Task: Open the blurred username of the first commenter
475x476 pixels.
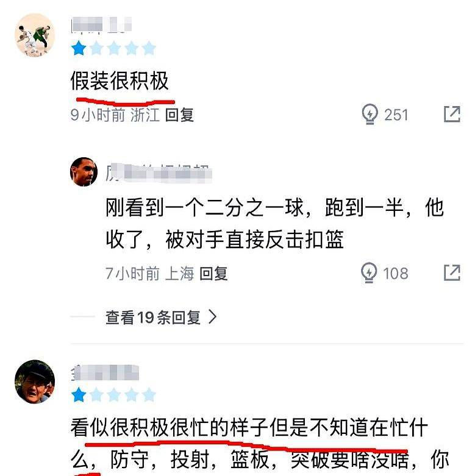Action: [x=101, y=24]
